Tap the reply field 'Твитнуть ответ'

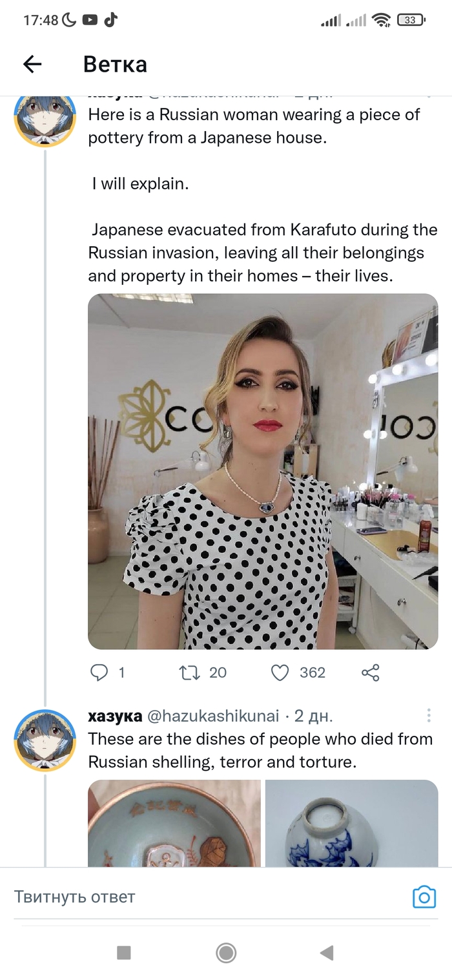[194, 897]
